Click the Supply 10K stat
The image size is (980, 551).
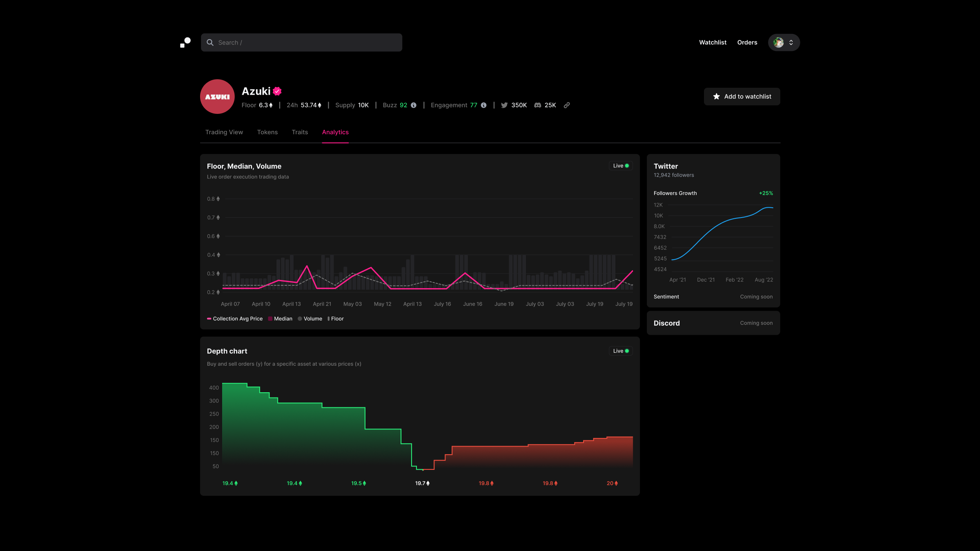point(352,105)
